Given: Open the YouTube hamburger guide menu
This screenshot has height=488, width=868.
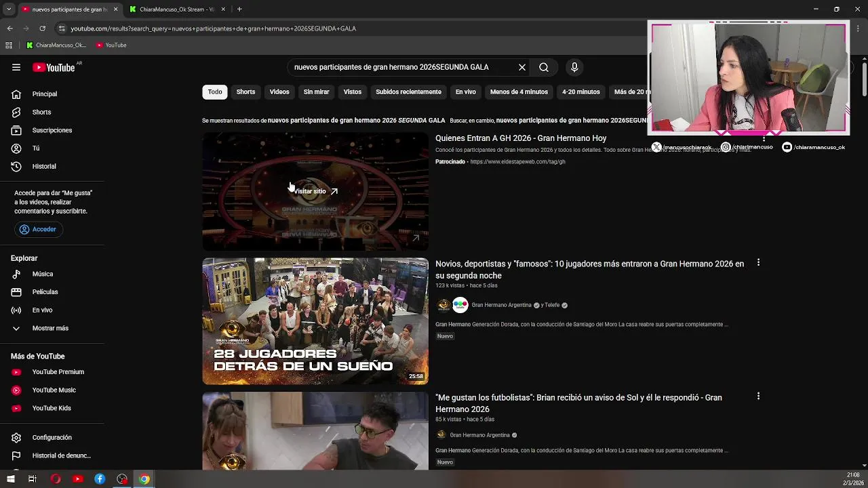Looking at the screenshot, I should [16, 67].
